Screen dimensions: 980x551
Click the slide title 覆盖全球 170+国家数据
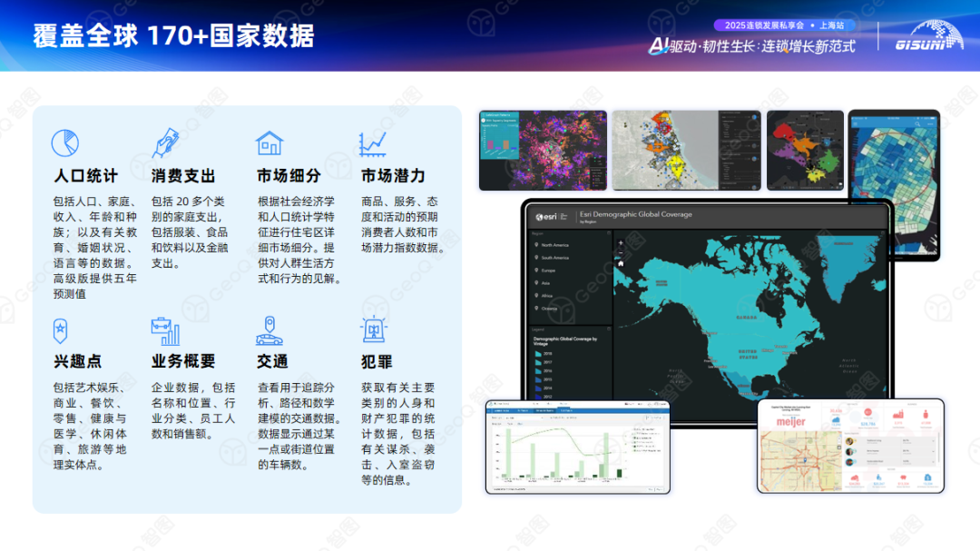click(173, 35)
